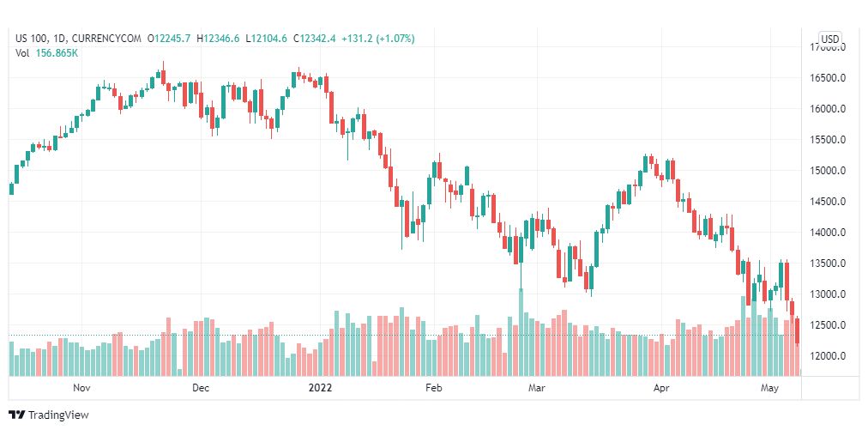Click the +131.2 (+1.07%) change value
The width and height of the screenshot is (868, 430).
[x=378, y=39]
